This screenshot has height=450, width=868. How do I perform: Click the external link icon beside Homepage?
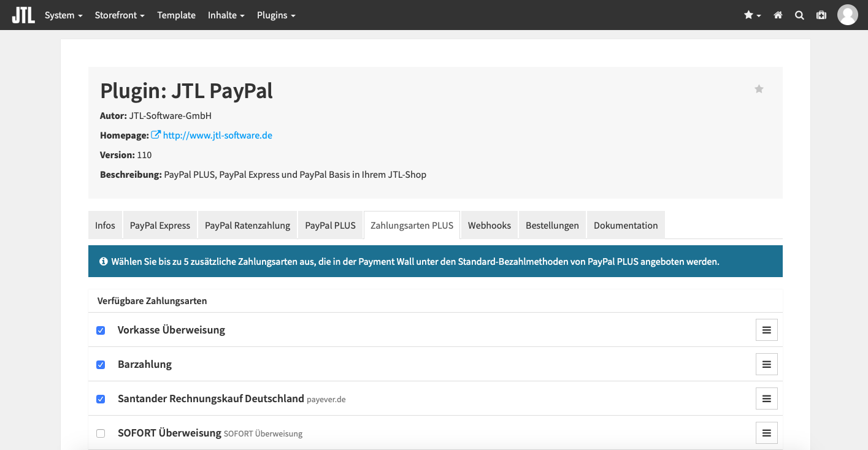click(x=156, y=135)
